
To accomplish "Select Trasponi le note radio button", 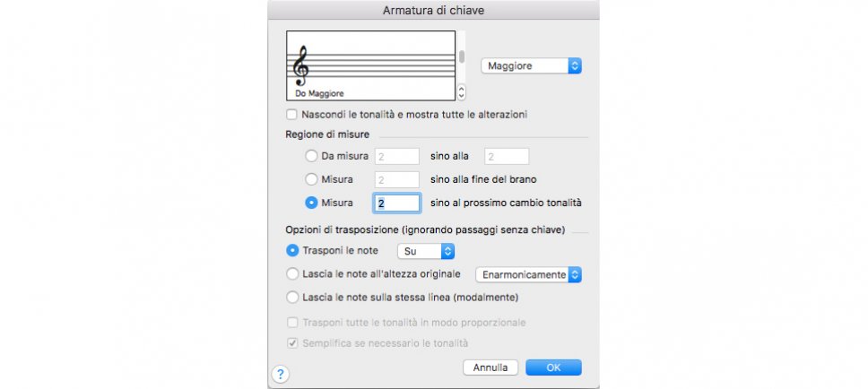I will coord(291,251).
